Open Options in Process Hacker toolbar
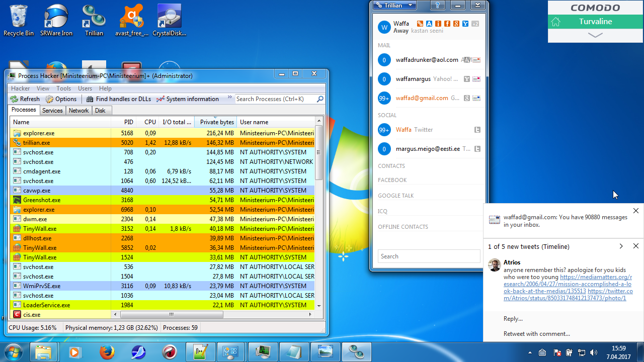Image resolution: width=644 pixels, height=362 pixels. coord(61,99)
